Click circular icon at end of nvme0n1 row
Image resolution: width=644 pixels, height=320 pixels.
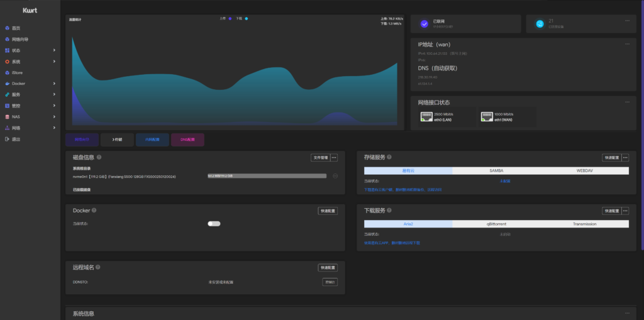click(x=335, y=176)
